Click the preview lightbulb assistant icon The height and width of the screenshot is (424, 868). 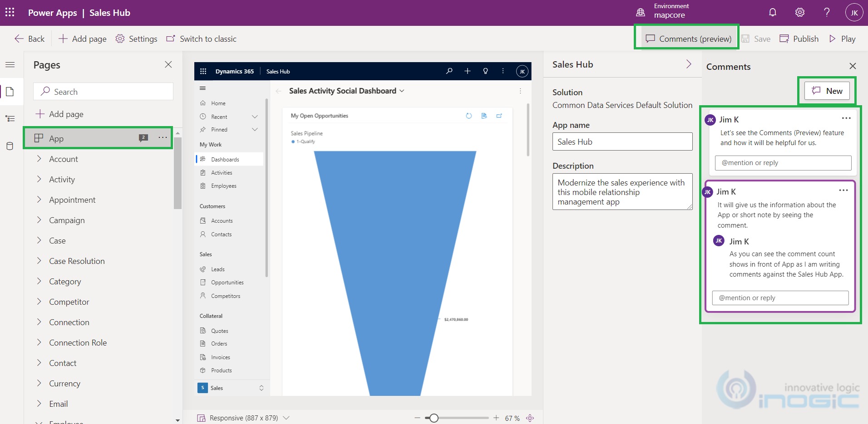pos(485,71)
